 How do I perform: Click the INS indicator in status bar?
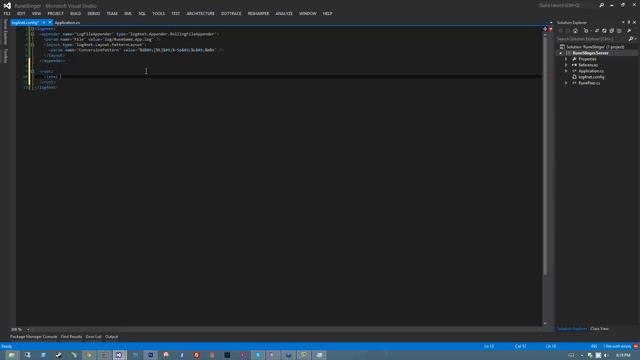(594, 346)
